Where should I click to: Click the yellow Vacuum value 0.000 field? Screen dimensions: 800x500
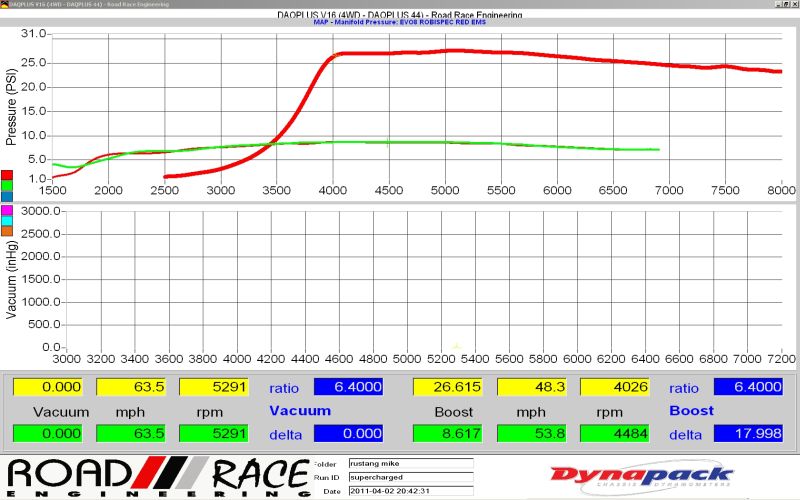[47, 387]
